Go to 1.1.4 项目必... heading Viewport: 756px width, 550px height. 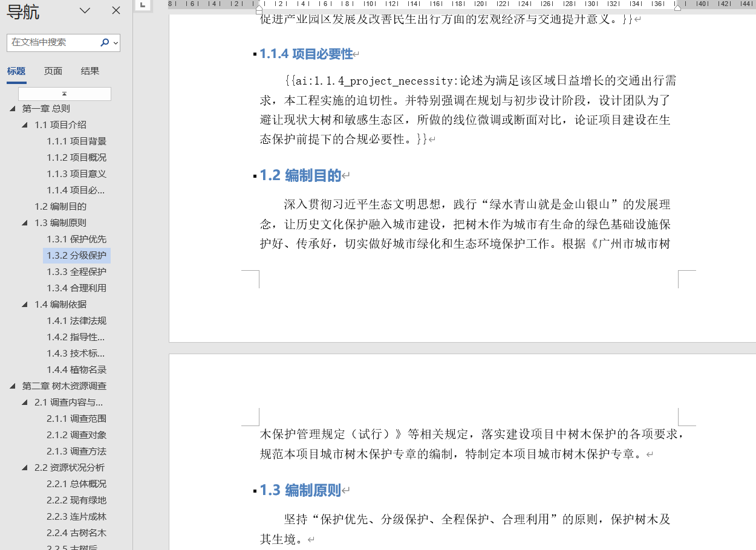tap(77, 190)
